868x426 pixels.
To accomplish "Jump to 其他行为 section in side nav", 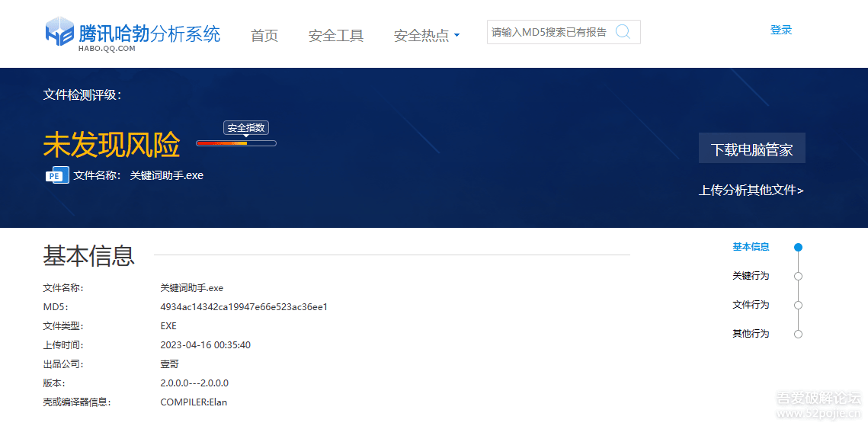I will tap(751, 334).
